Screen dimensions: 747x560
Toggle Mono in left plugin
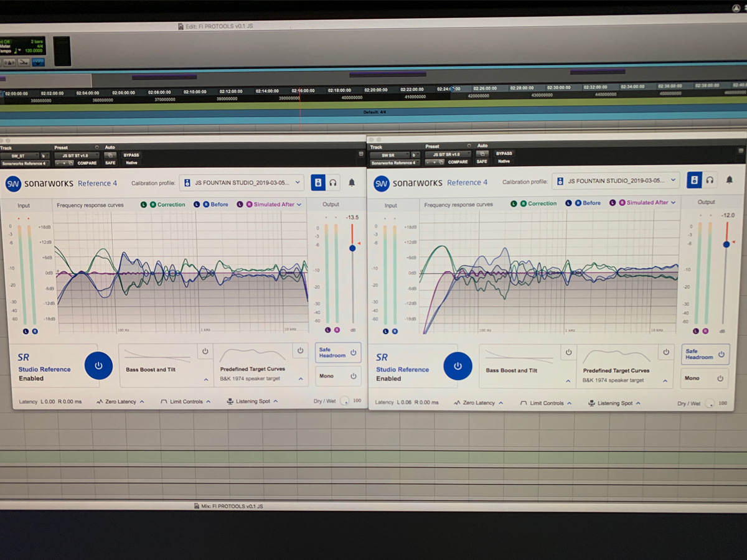[x=338, y=376]
